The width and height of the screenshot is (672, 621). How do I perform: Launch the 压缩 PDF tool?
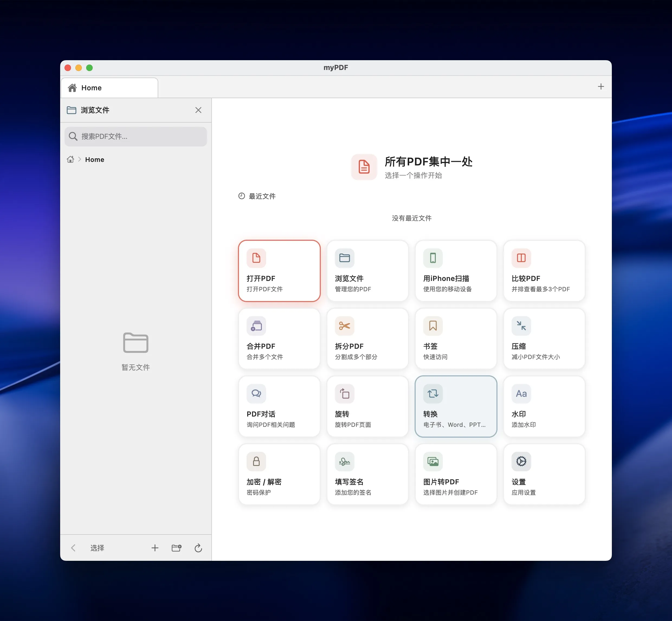point(544,338)
